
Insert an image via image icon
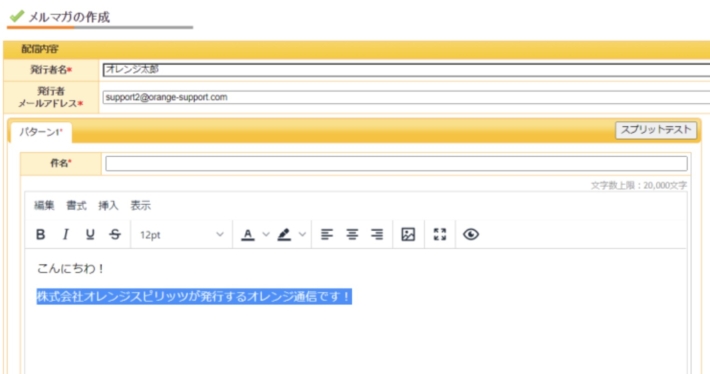point(408,234)
